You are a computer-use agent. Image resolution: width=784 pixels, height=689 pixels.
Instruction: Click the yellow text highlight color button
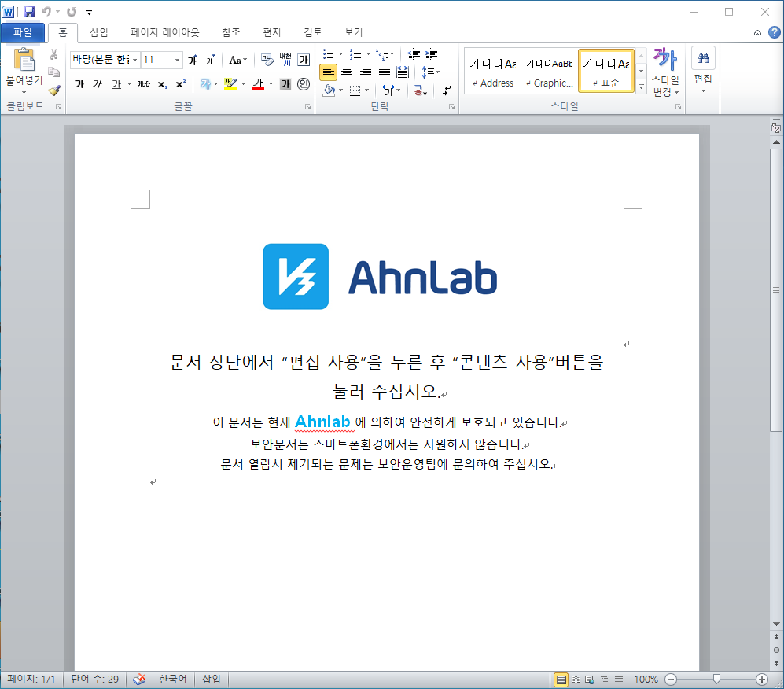point(230,84)
